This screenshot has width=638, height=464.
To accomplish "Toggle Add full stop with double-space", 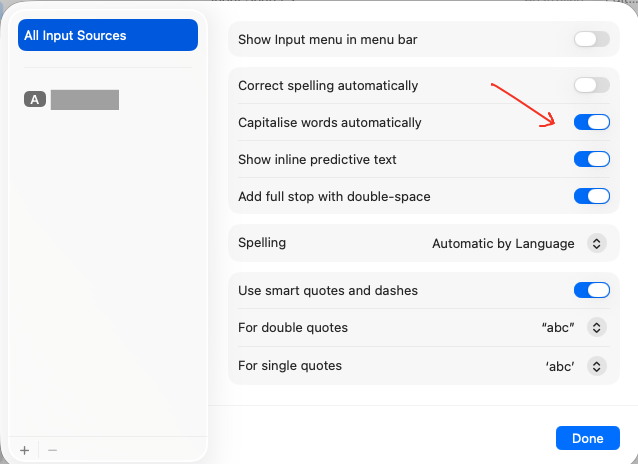I will click(591, 196).
